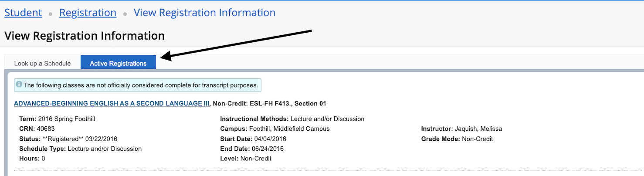Click the Hours 0 value
The width and height of the screenshot is (644, 176).
pos(43,159)
